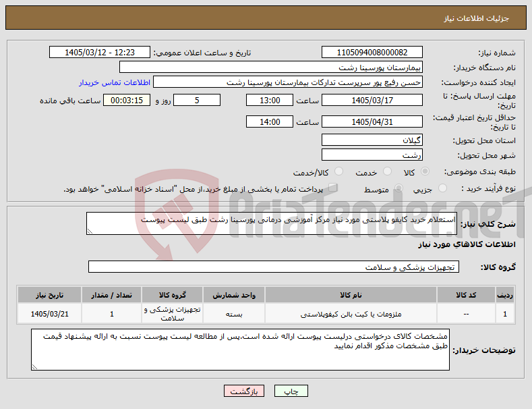This screenshot has height=409, width=532.
Task: Click the unit cell بسته
Action: coord(234,315)
